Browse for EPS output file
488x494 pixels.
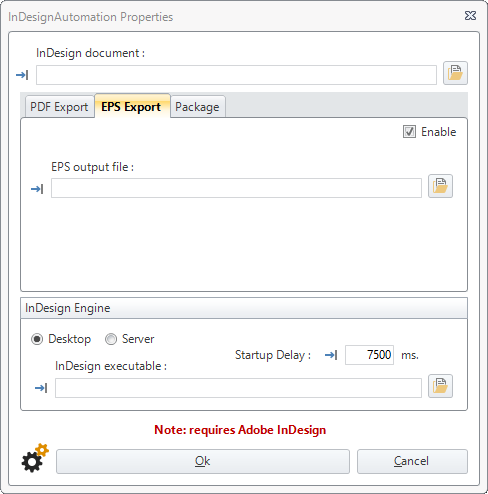(440, 186)
